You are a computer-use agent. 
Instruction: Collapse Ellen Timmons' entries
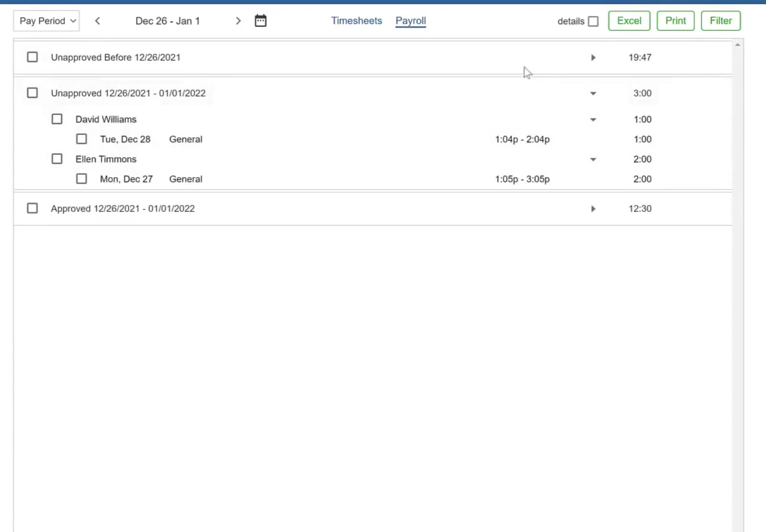tap(593, 159)
